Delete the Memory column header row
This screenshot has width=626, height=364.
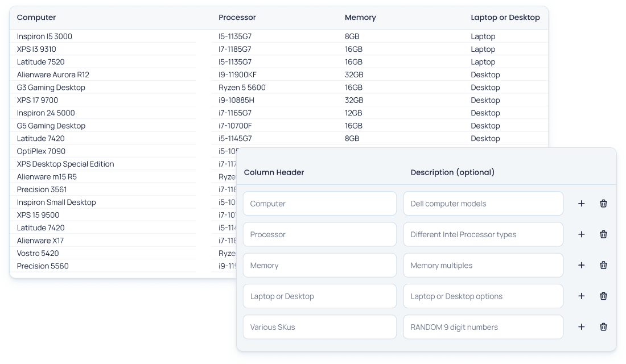pyautogui.click(x=603, y=265)
